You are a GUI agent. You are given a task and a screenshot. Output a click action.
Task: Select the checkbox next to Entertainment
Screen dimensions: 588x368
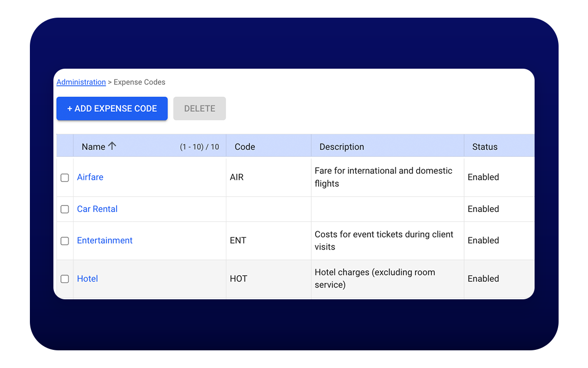(65, 241)
